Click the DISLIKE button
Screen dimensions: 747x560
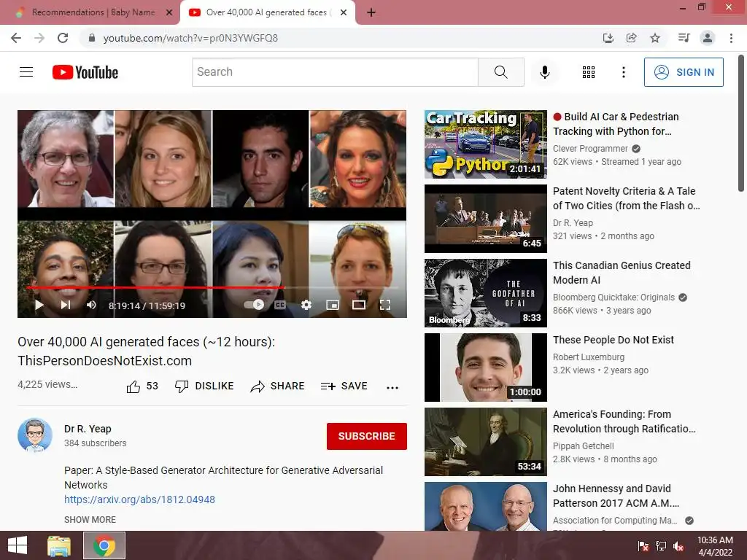204,386
